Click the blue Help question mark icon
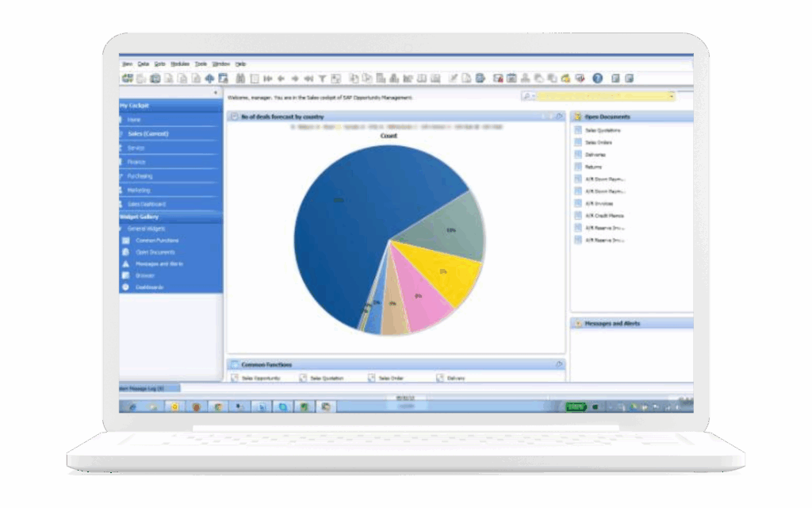 point(597,78)
